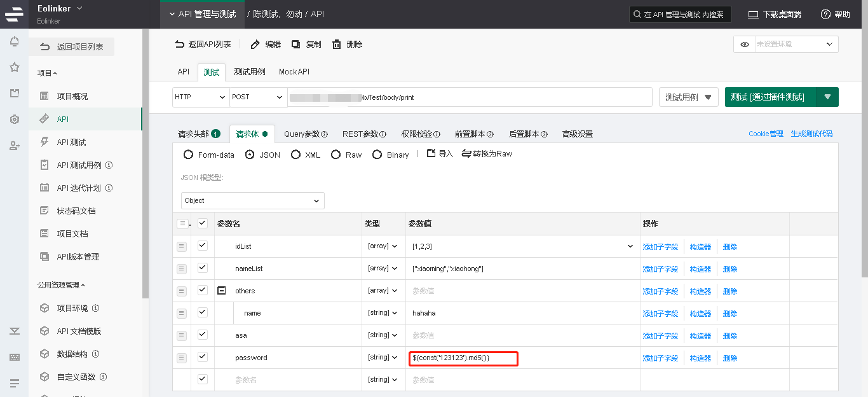Select the Raw body type radio

pos(336,155)
